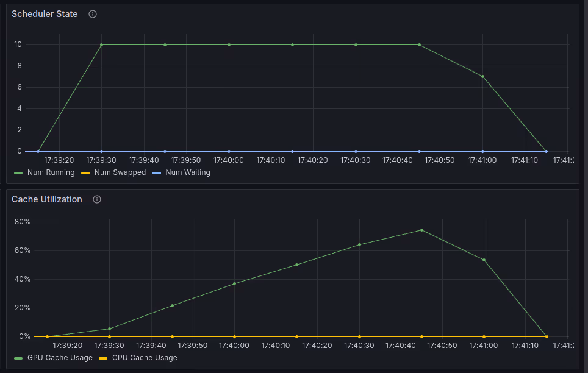Viewport: 588px width, 373px height.
Task: Click Num Running data point at value 7
Action: (482, 77)
